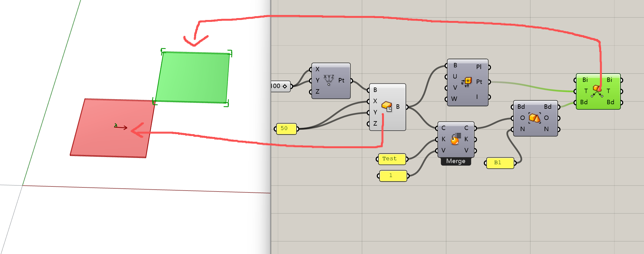Click the black Merge label tag
The width and height of the screenshot is (644, 254).
point(456,161)
